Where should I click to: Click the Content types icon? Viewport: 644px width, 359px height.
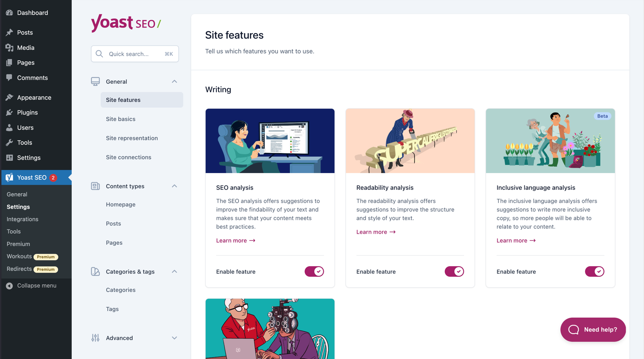pyautogui.click(x=95, y=186)
